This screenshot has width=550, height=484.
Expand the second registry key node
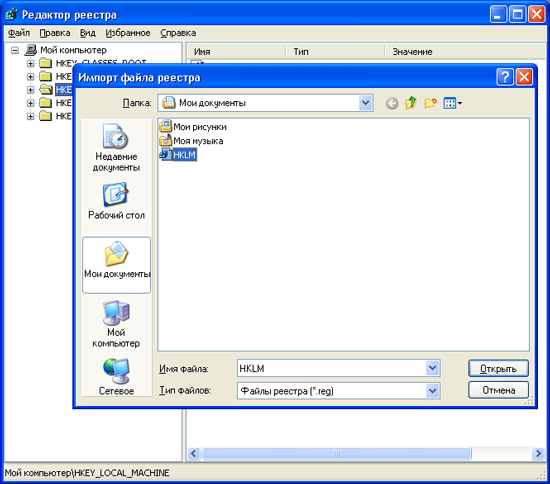tap(31, 76)
